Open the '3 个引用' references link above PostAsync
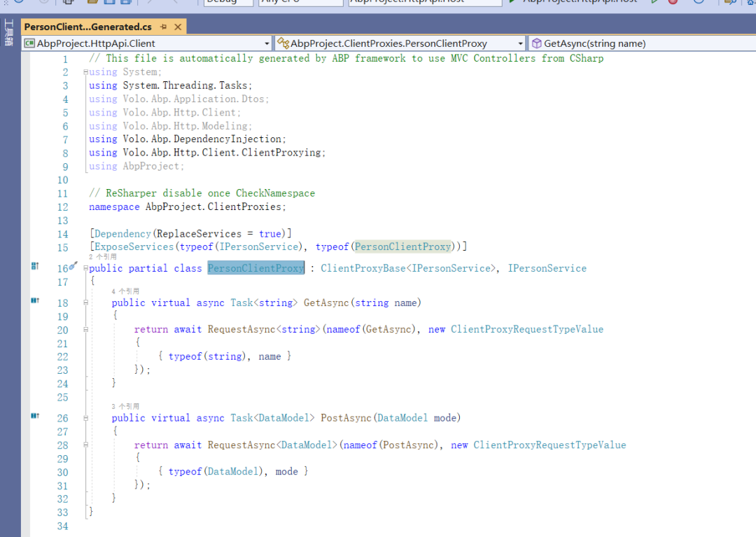 point(125,407)
